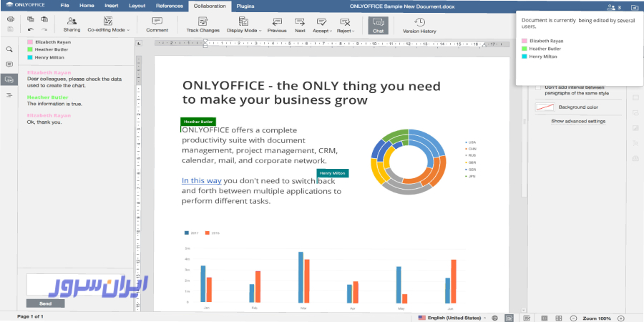Switch to the Home tab
Image resolution: width=644 pixels, height=322 pixels.
pos(87,6)
